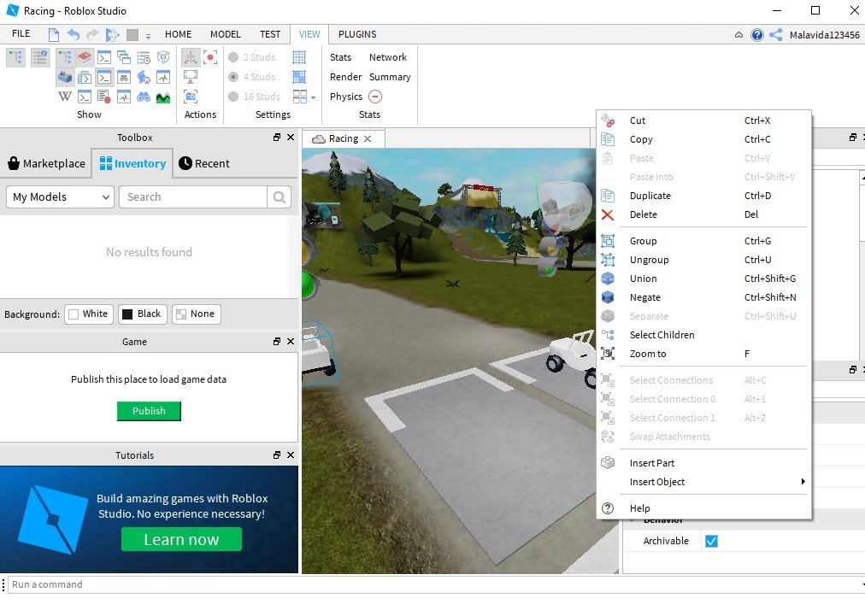Float the Toolbox panel with undock icon
865x616 pixels.
pos(277,138)
